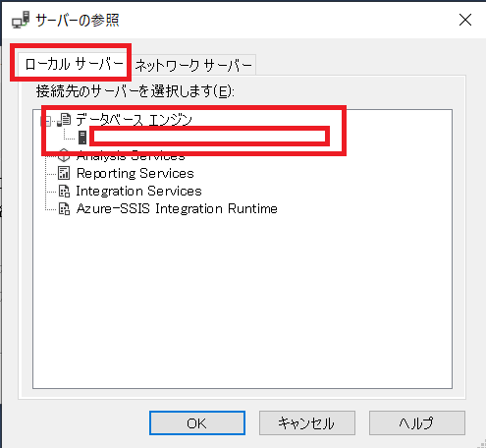Click the サーバーの参照 title bar icon
The width and height of the screenshot is (486, 448).
21,20
